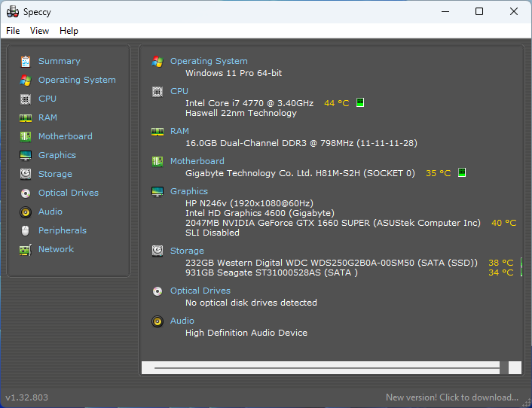Click the Motherboard heading link in summary

coord(197,161)
